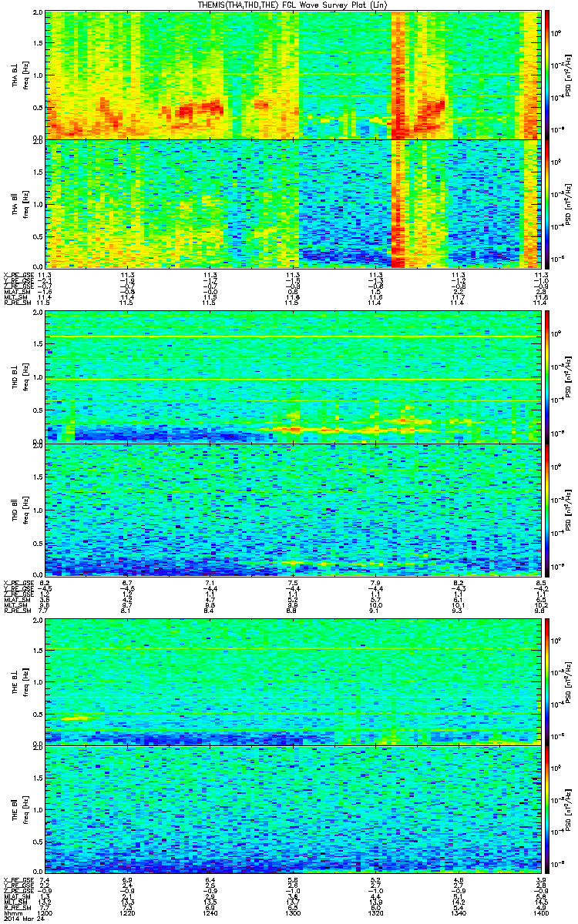Select the THE parallel-B spectrogram panel
The height and width of the screenshot is (924, 578).
(x=293, y=811)
